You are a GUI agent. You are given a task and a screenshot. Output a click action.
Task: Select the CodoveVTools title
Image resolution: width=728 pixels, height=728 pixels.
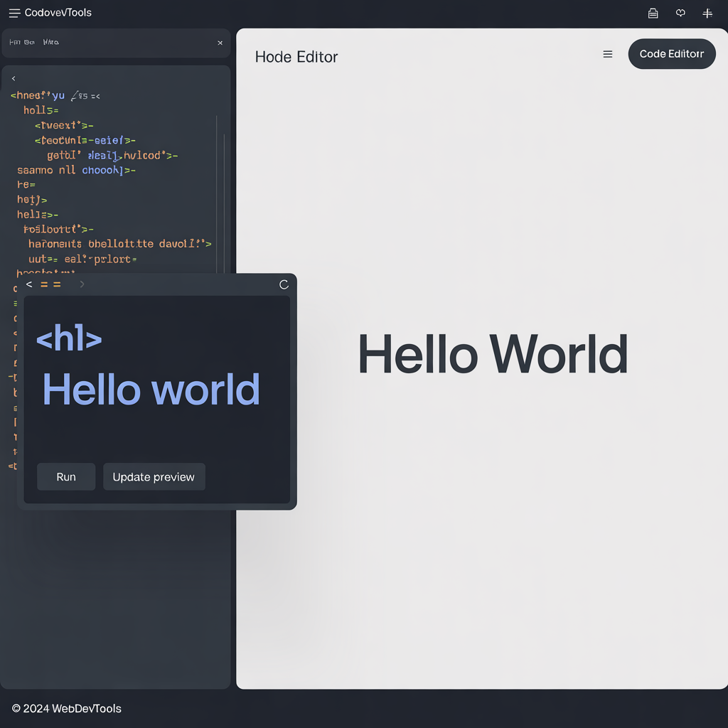57,12
